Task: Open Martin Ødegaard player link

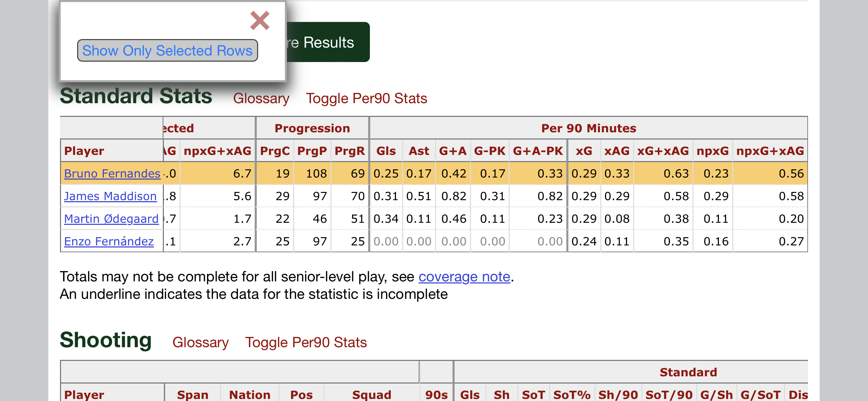Action: [111, 219]
